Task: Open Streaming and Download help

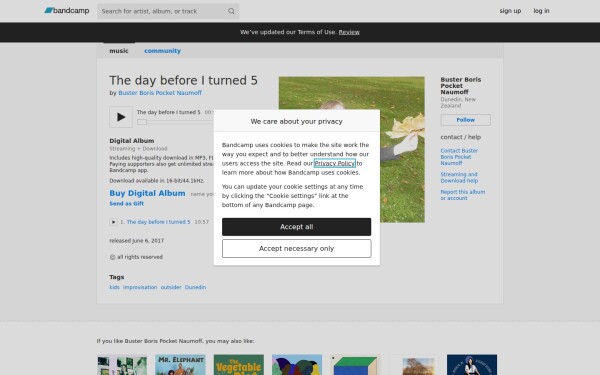Action: [x=459, y=178]
